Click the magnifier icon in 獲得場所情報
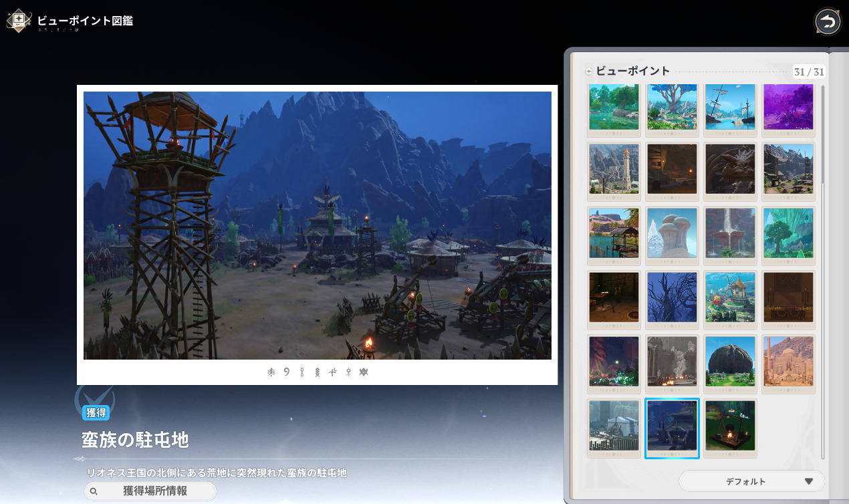The image size is (849, 504). (94, 491)
